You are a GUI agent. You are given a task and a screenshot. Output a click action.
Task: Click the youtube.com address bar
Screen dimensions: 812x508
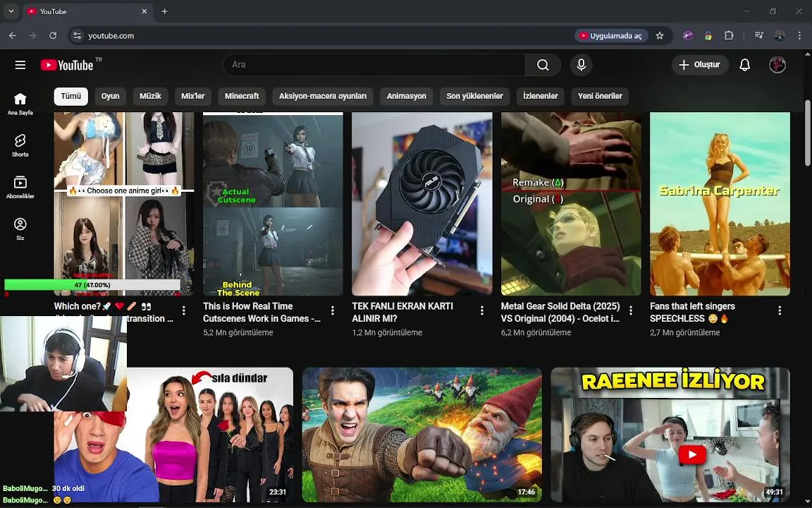click(321, 36)
